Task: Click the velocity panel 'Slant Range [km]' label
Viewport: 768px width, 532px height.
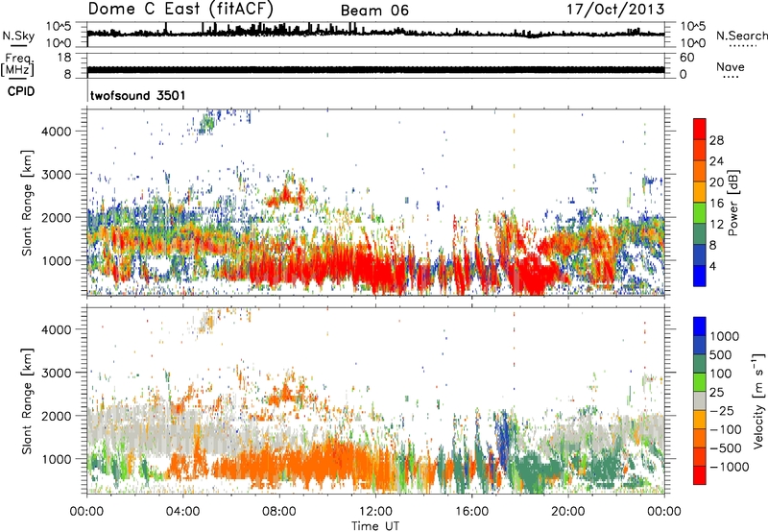Action: [x=27, y=401]
